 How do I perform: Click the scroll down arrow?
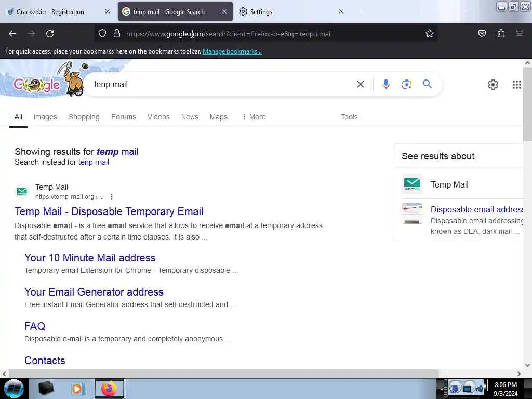coord(527,365)
